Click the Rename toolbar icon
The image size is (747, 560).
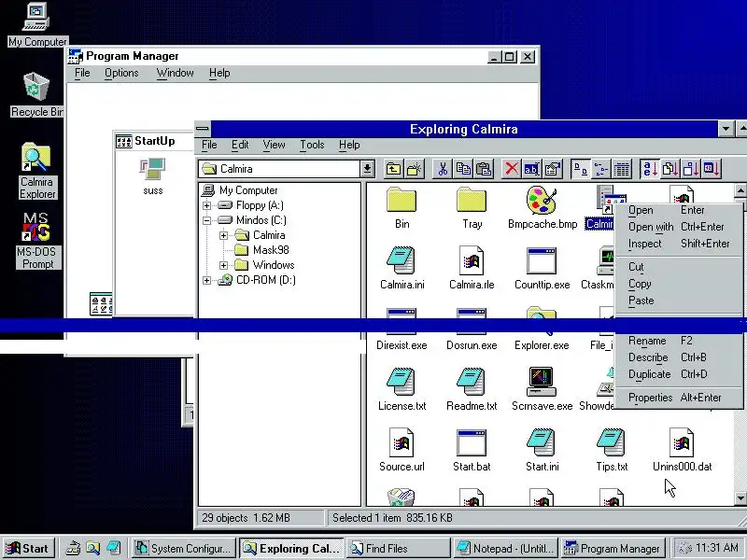(x=531, y=169)
